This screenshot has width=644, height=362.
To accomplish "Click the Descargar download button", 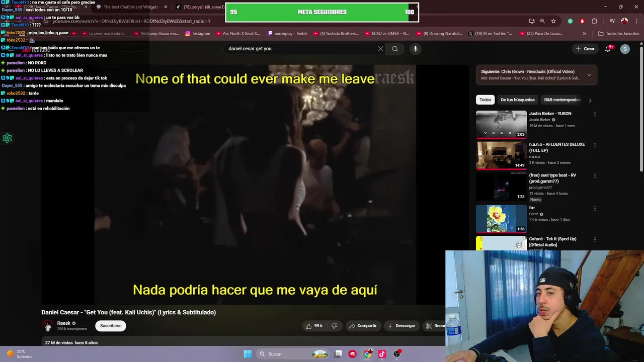I will pyautogui.click(x=401, y=326).
